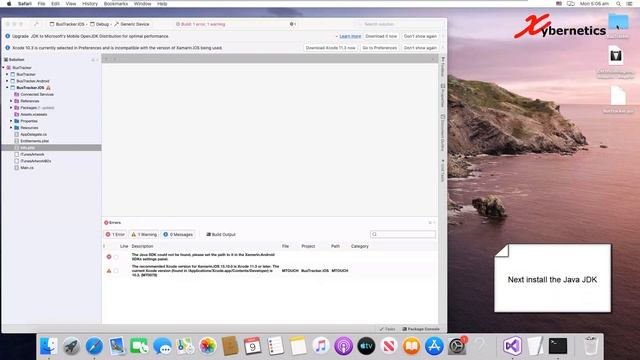Click the Run build button in toolbar

tap(36, 24)
